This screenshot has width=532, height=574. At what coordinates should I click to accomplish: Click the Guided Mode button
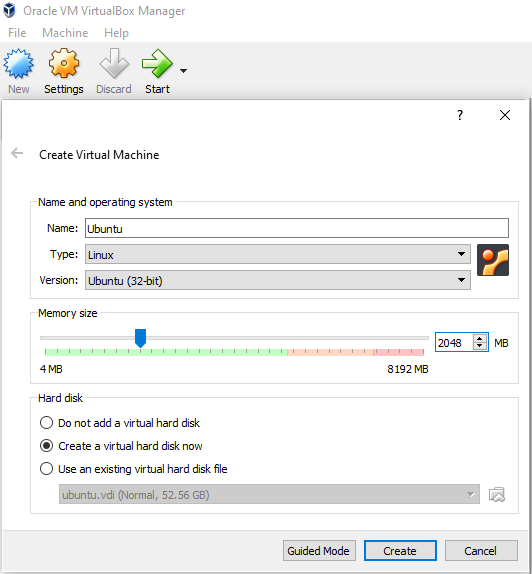319,551
